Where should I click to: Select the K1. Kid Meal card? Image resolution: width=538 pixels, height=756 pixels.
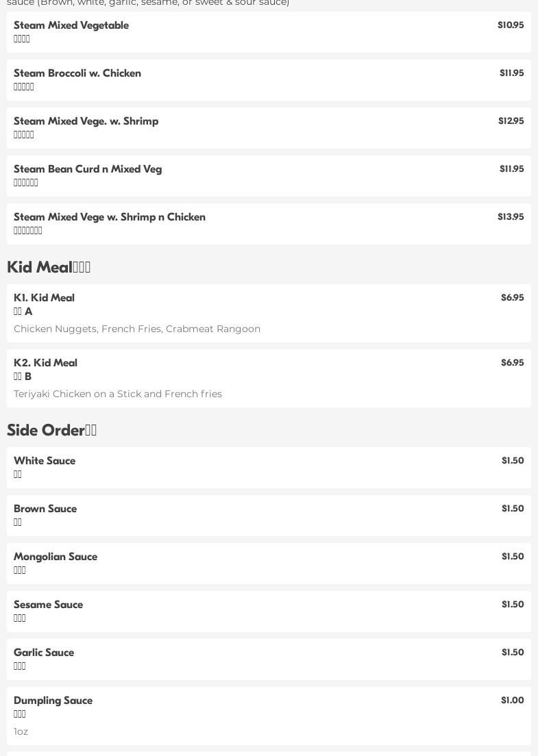point(269,313)
